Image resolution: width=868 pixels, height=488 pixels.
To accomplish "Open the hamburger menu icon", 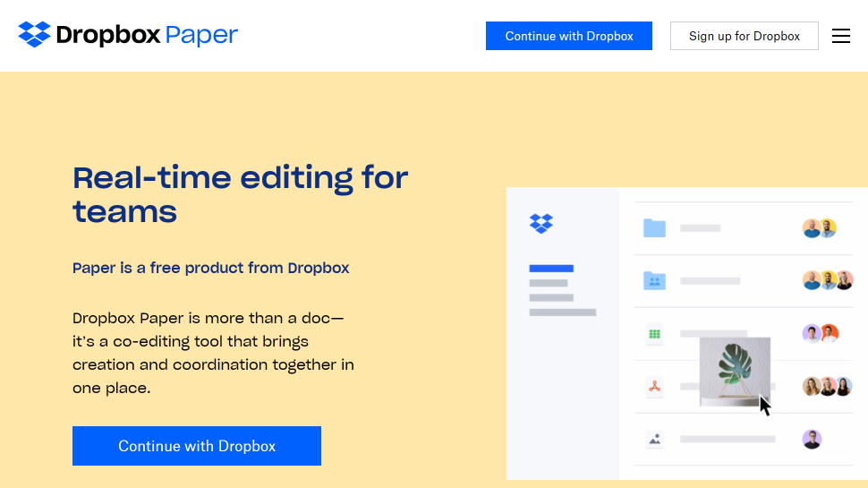I will click(x=840, y=36).
